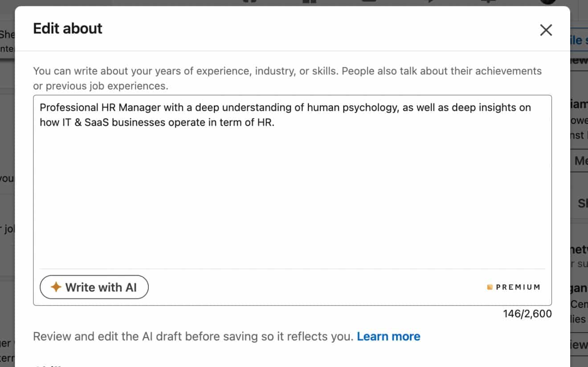The height and width of the screenshot is (367, 588).
Task: Close the Edit about dialog
Action: 546,30
